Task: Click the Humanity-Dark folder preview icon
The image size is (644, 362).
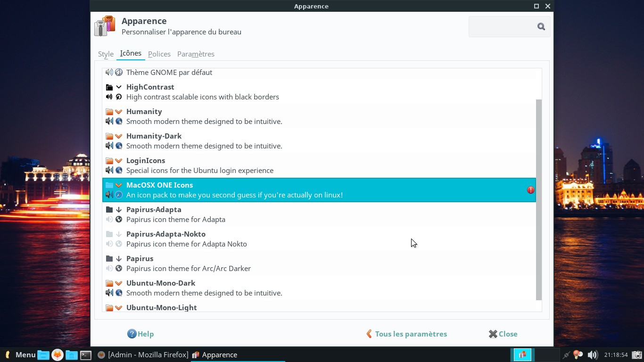Action: click(x=109, y=136)
